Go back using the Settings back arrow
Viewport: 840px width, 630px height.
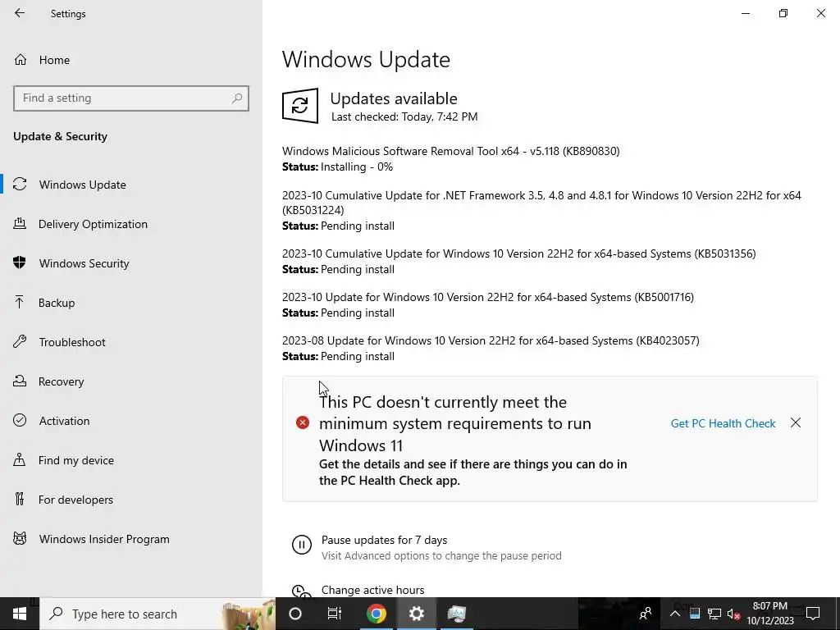20,13
